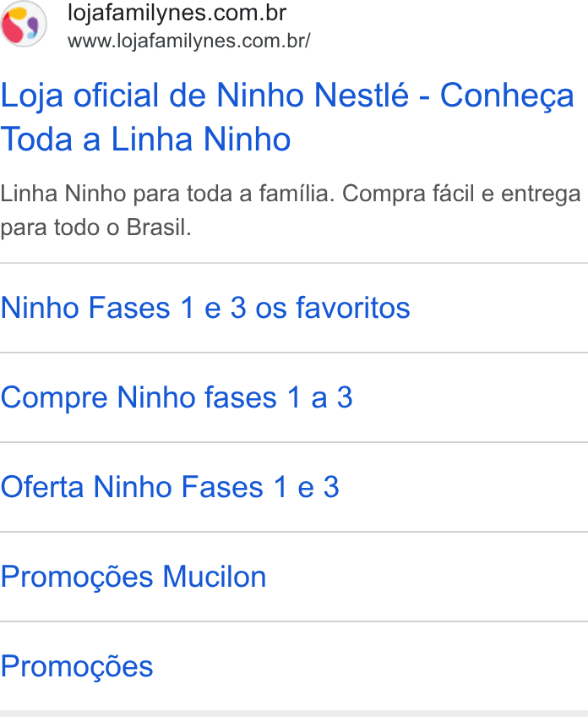Click the site name lojafamilynes.com.br text
This screenshot has width=588, height=717.
tap(177, 13)
